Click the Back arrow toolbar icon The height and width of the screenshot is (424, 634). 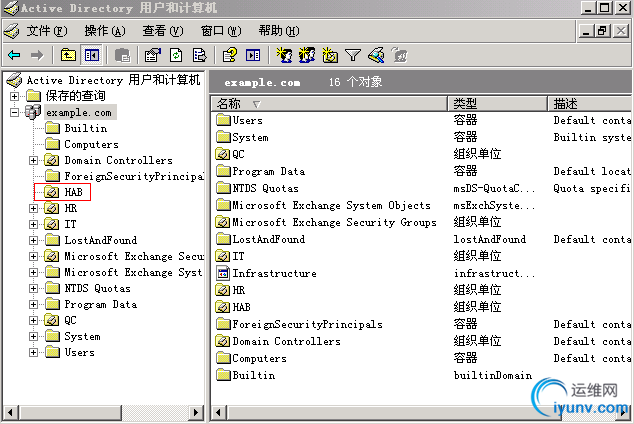tap(15, 55)
